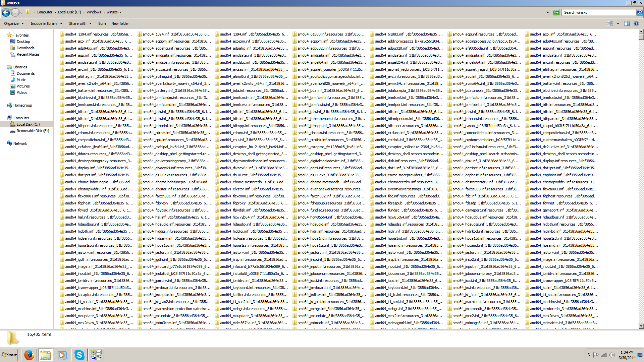Select Local Disk (C:) in tree
The height and width of the screenshot is (362, 644).
click(x=28, y=124)
